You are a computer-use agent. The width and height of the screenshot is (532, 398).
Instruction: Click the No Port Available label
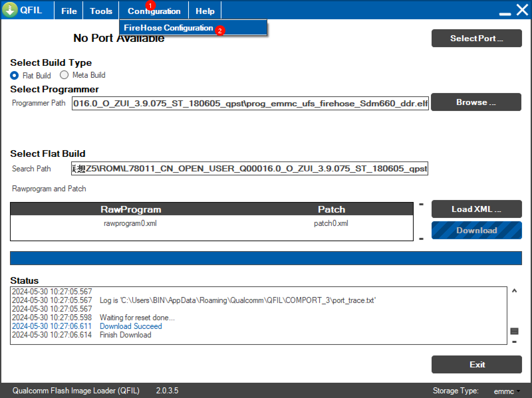[119, 38]
